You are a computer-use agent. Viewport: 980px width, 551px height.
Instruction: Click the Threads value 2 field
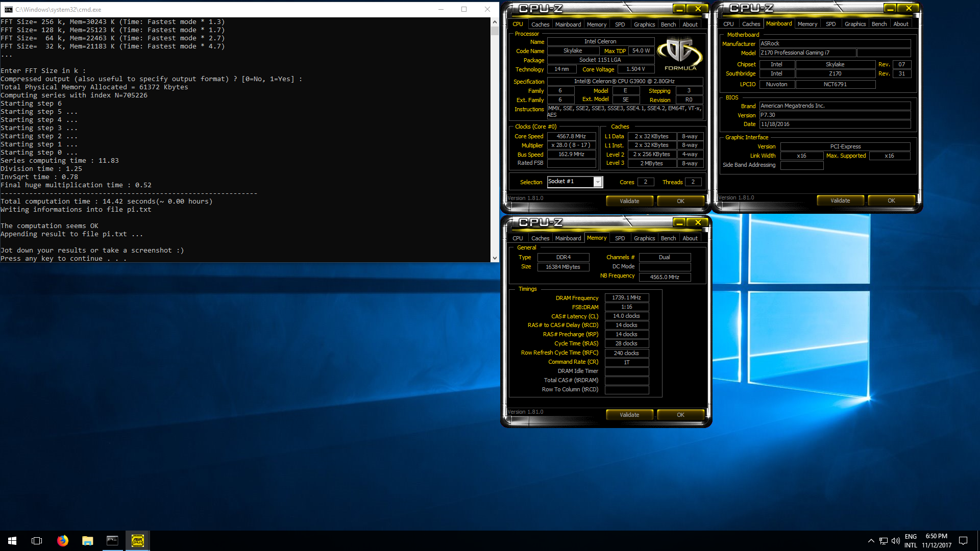(x=693, y=182)
